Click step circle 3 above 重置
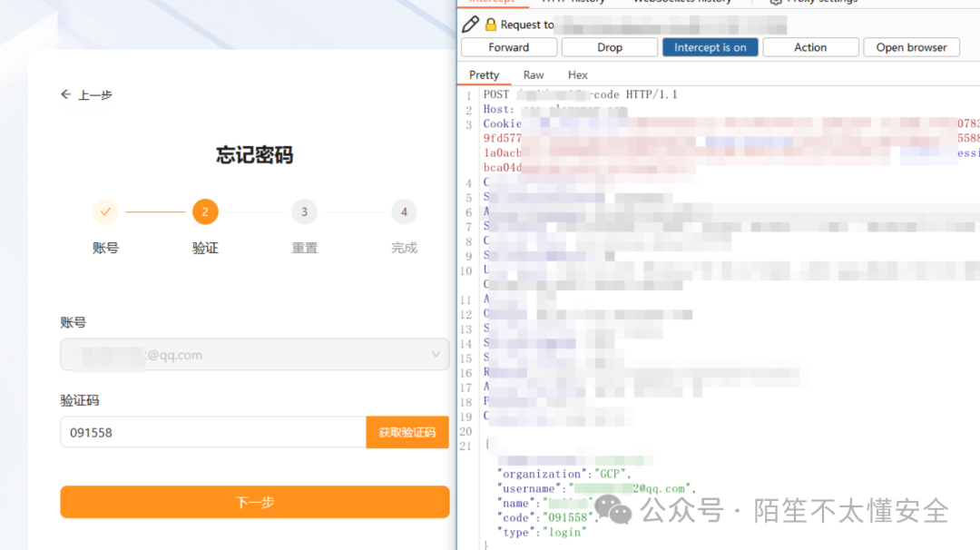The height and width of the screenshot is (550, 980). (x=304, y=211)
